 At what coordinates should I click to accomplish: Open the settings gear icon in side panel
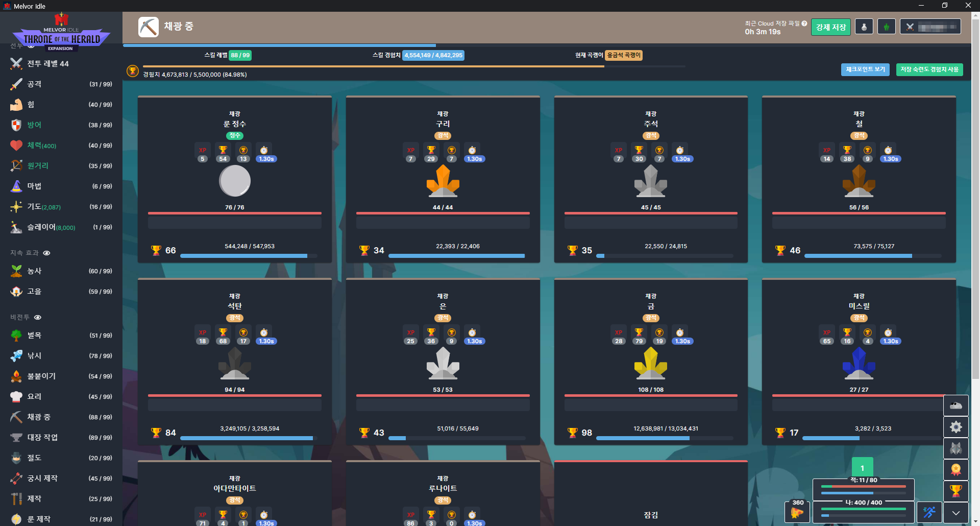pos(956,427)
